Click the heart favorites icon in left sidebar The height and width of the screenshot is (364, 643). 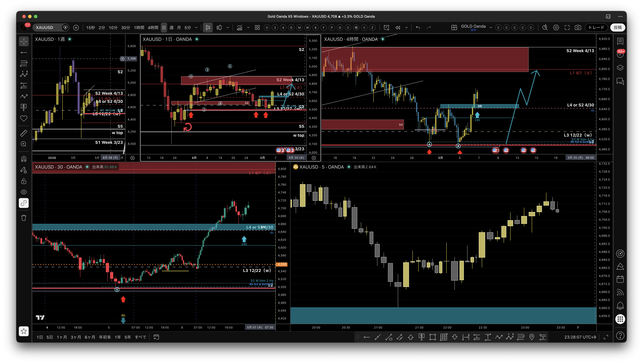[24, 118]
